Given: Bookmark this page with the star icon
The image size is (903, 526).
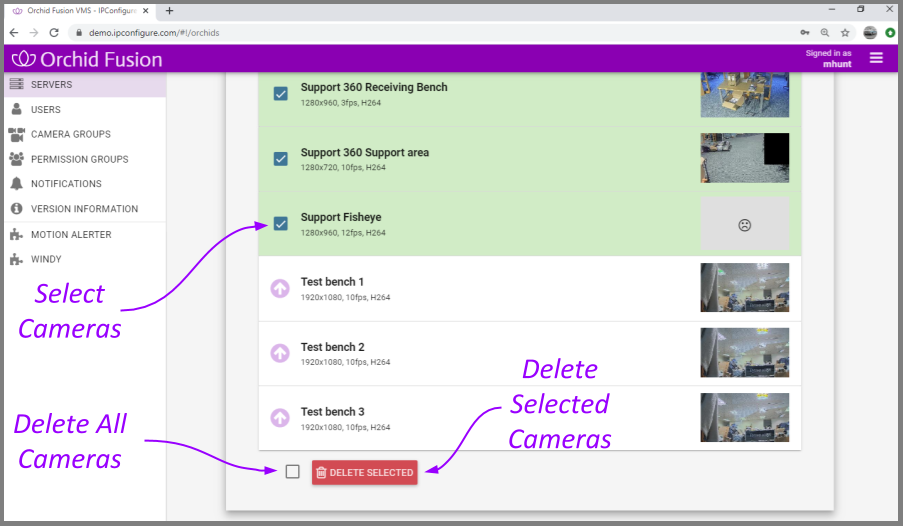Looking at the screenshot, I should coord(845,33).
